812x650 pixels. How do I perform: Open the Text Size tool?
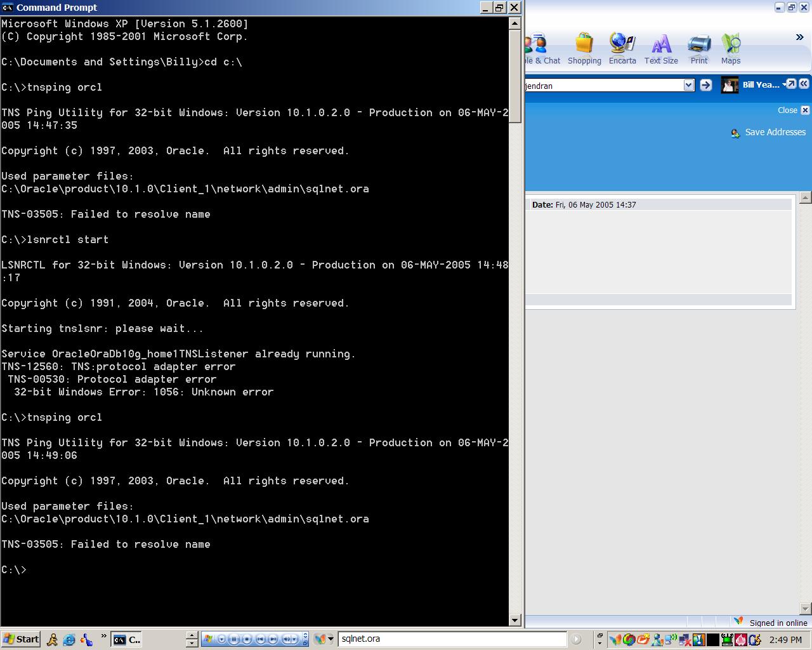(x=661, y=49)
